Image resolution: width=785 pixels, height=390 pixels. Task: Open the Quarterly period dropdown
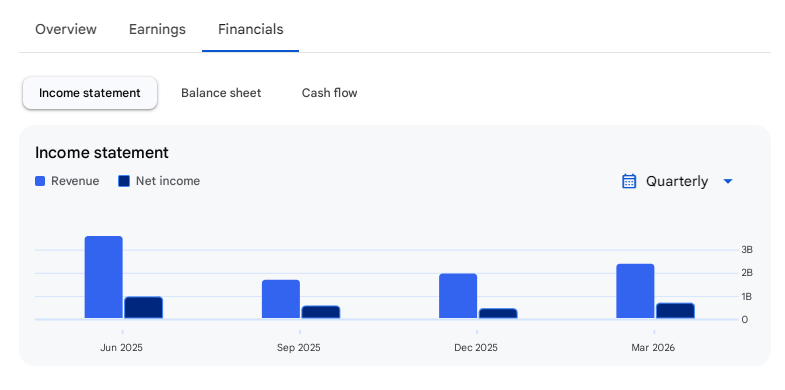(677, 181)
